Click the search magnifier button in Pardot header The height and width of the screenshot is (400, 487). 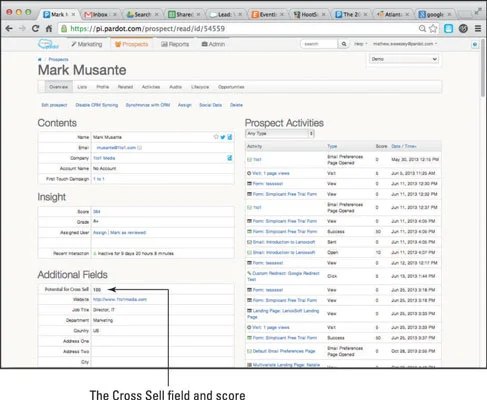[344, 44]
